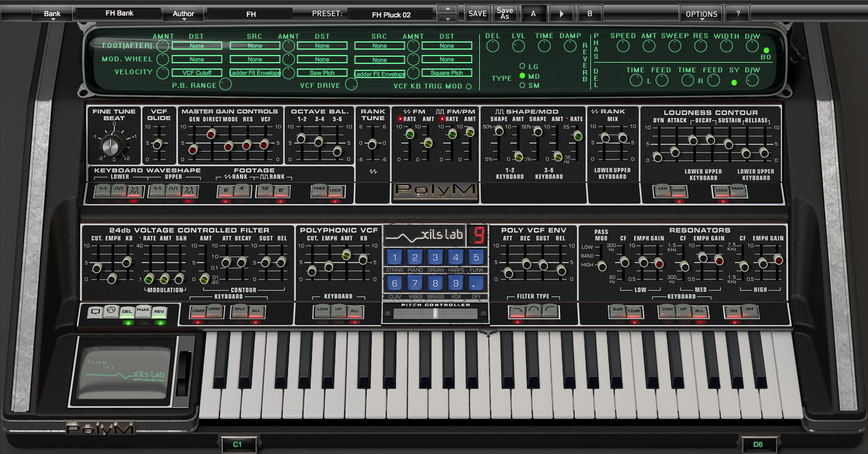Click the phaser SPEED knob

(x=623, y=46)
